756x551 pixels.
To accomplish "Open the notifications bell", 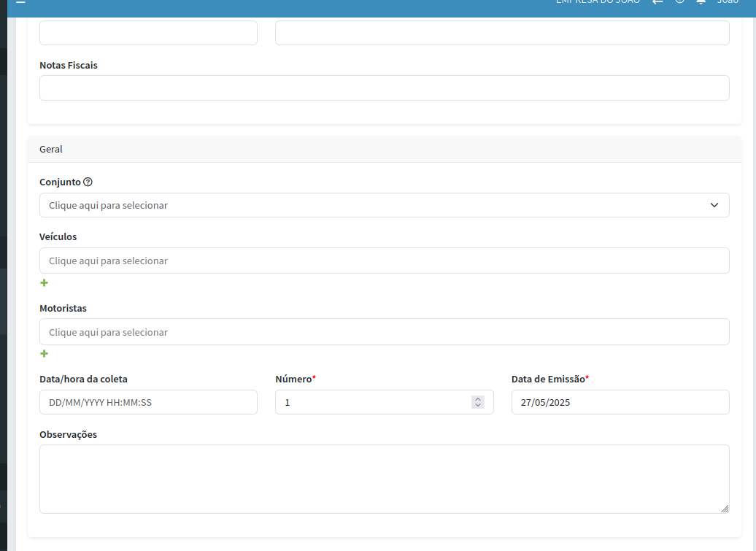I will point(701,2).
